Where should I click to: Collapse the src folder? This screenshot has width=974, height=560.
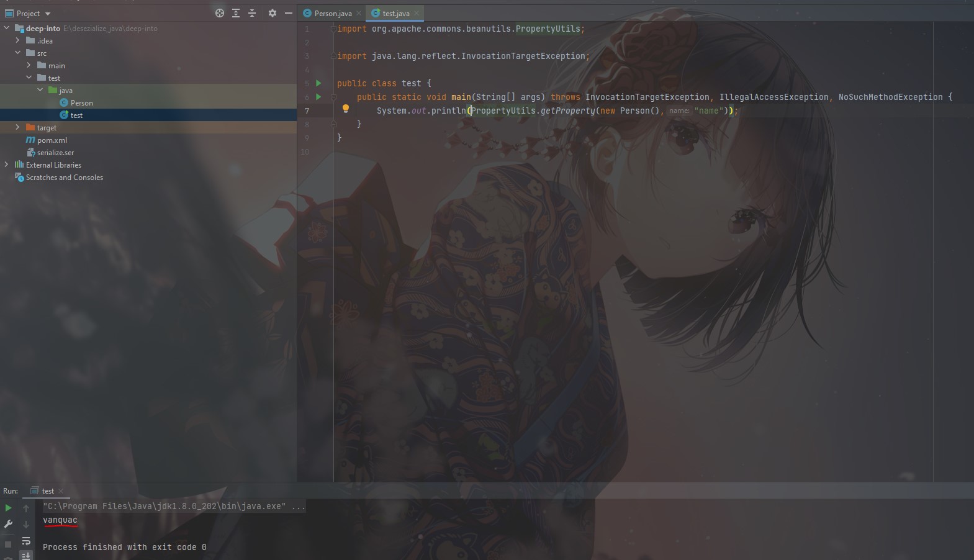tap(17, 53)
